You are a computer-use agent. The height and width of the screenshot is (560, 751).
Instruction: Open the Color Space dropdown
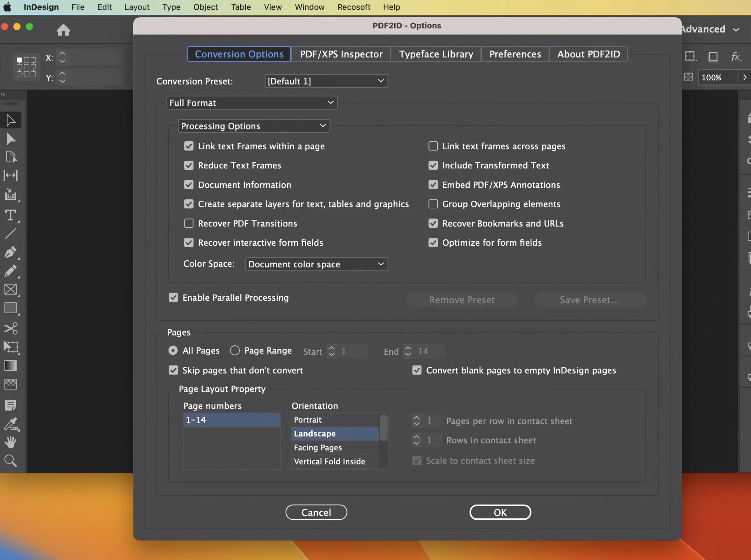pyautogui.click(x=316, y=264)
